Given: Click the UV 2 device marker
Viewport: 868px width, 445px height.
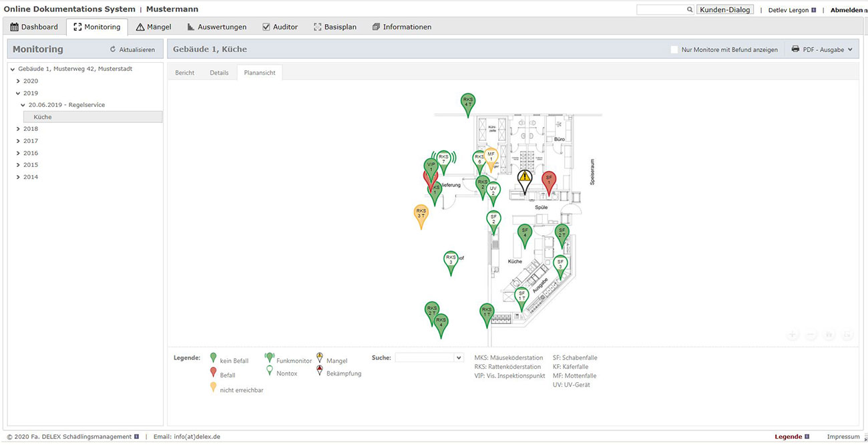Looking at the screenshot, I should (493, 191).
